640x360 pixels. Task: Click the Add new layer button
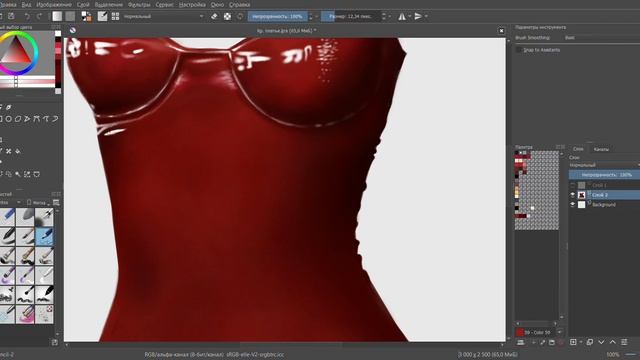point(573,342)
